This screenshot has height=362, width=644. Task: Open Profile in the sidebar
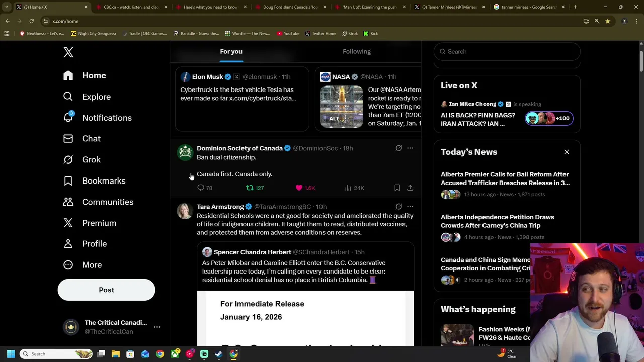pyautogui.click(x=85, y=244)
